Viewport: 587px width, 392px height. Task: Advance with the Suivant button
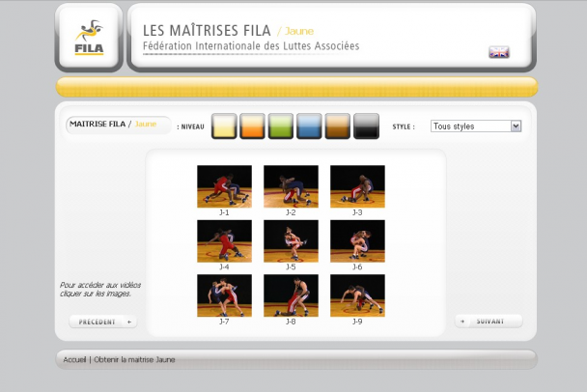489,322
